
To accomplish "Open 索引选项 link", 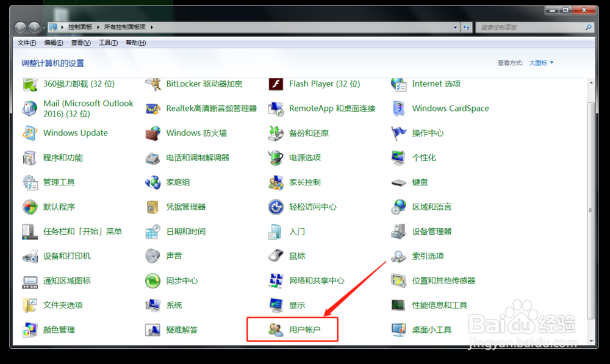I will [x=428, y=256].
